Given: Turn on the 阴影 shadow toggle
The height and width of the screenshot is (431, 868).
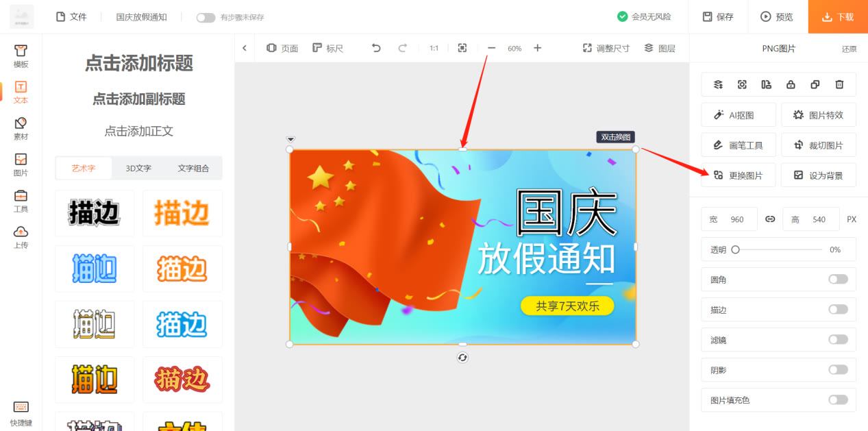Looking at the screenshot, I should pos(837,369).
